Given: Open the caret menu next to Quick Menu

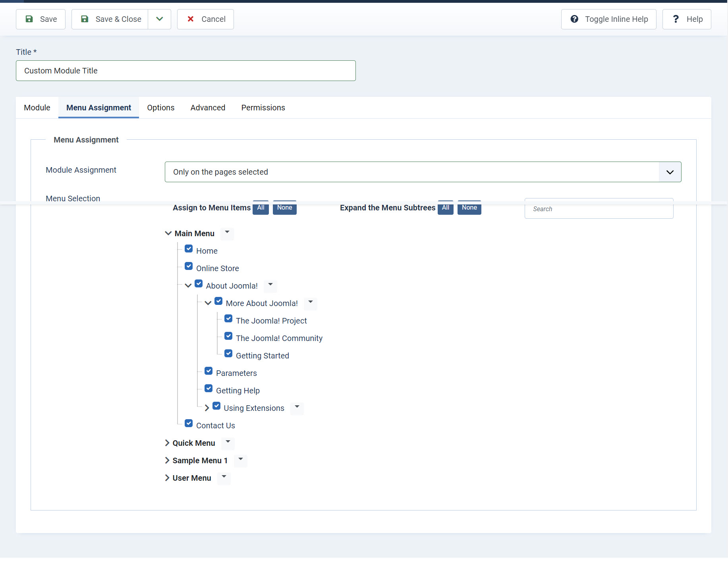Looking at the screenshot, I should (228, 442).
